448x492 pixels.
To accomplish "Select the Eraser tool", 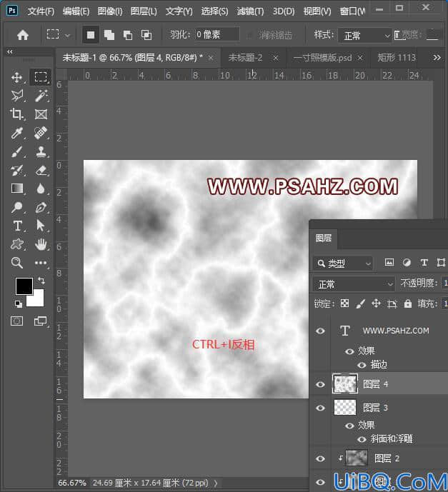I will pos(41,171).
